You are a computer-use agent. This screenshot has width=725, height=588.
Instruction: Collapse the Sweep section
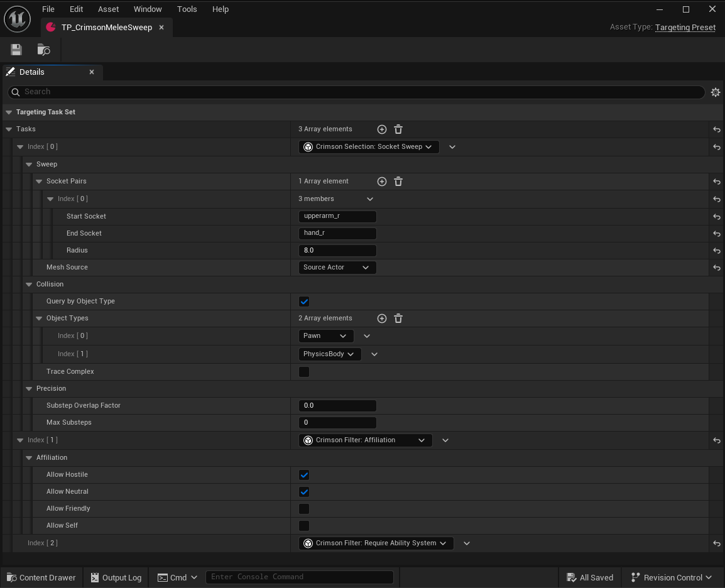(x=29, y=165)
